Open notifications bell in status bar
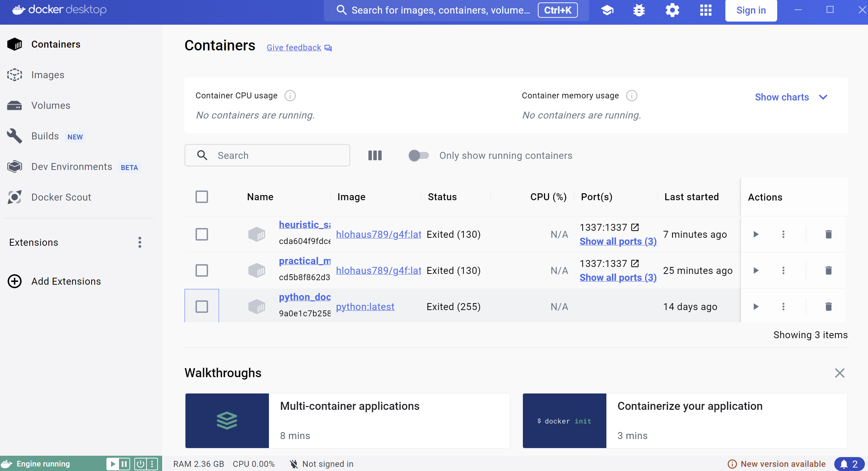The width and height of the screenshot is (868, 471). coord(849,464)
